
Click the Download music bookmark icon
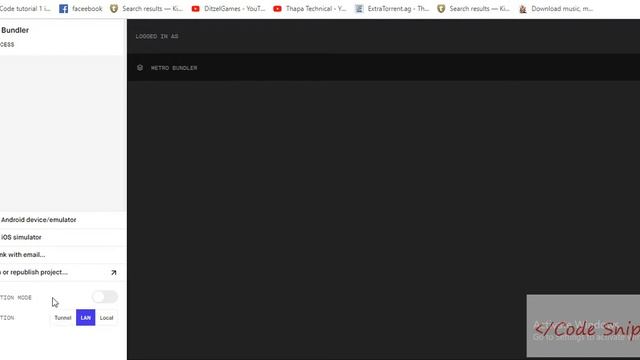point(523,9)
